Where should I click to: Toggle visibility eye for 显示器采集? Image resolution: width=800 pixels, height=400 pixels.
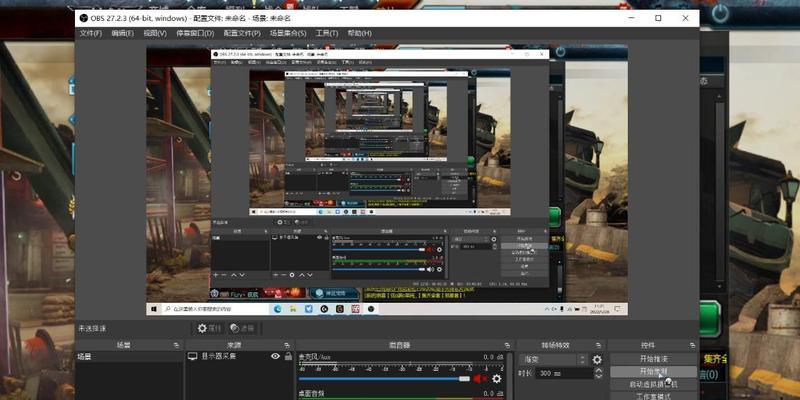pyautogui.click(x=276, y=356)
